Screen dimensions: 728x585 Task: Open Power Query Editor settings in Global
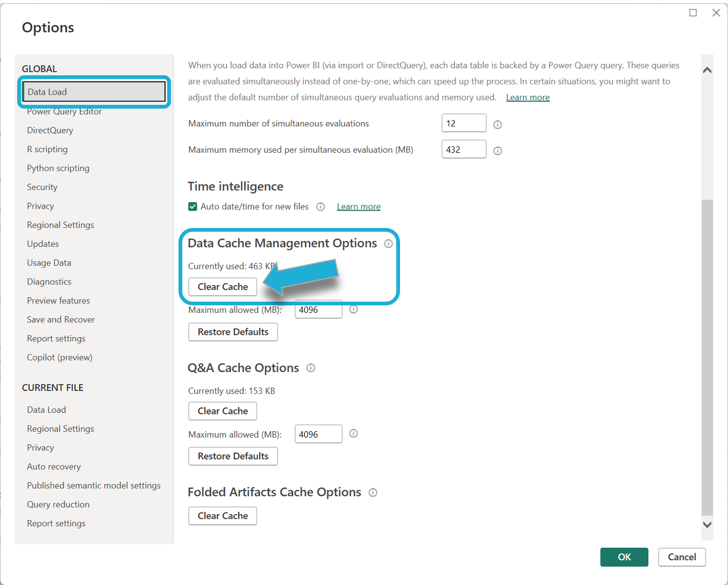point(64,112)
